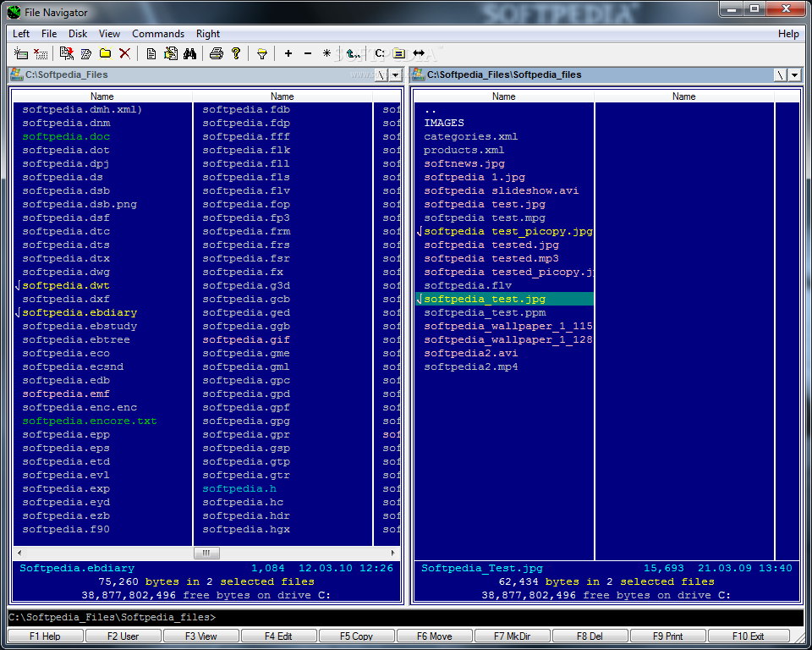Viewport: 812px width, 650px height.
Task: Select softpedia.doc in left panel
Action: point(66,137)
